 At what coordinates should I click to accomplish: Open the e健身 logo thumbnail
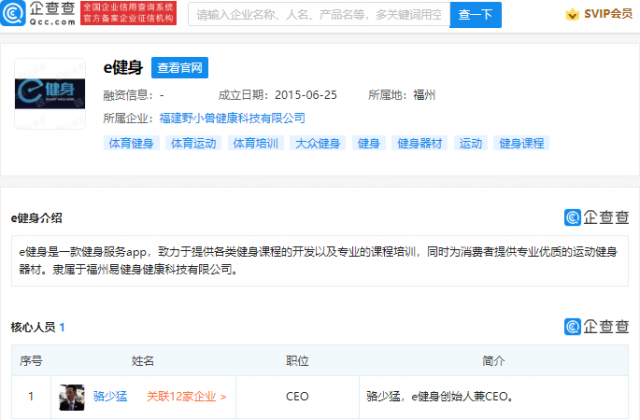tap(50, 94)
